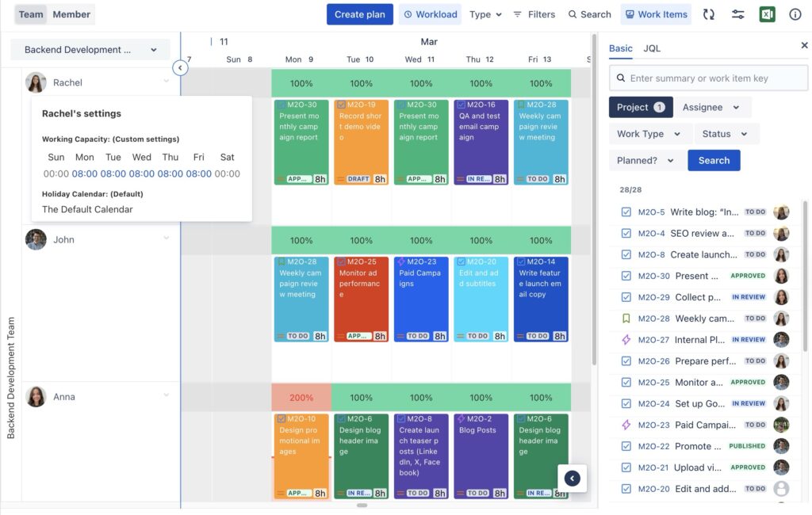This screenshot has width=812, height=515.
Task: Refresh the plan with the sync icon
Action: click(x=708, y=13)
